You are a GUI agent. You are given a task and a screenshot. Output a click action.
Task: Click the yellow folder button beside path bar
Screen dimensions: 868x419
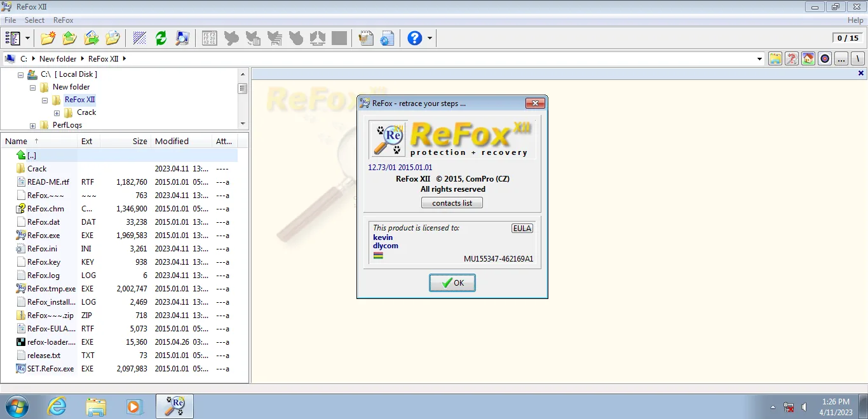[775, 58]
